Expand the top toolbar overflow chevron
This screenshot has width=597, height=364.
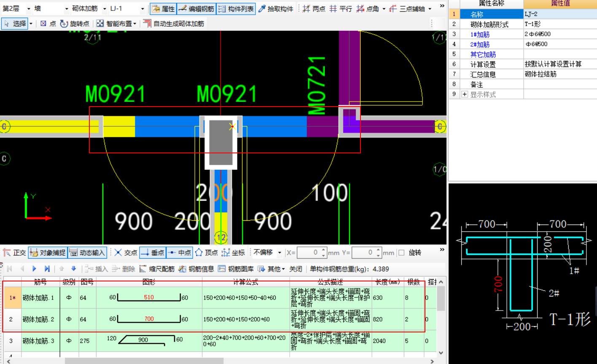pos(442,6)
